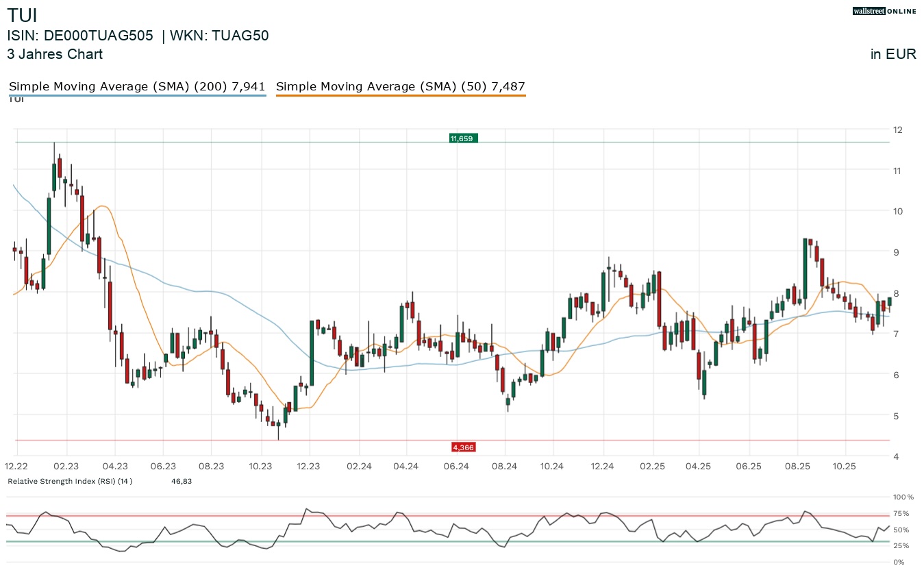
Task: Click the 02.23 time axis label
Action: click(x=66, y=466)
